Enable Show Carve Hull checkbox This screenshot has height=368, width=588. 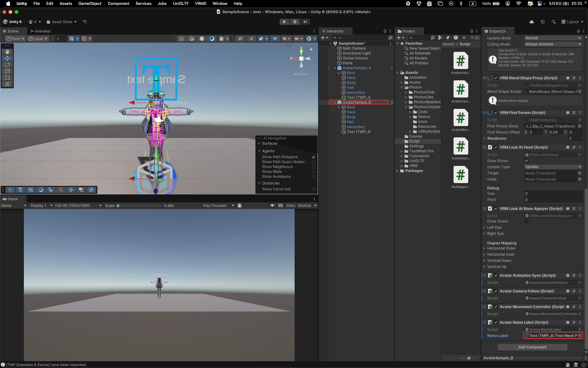click(314, 189)
